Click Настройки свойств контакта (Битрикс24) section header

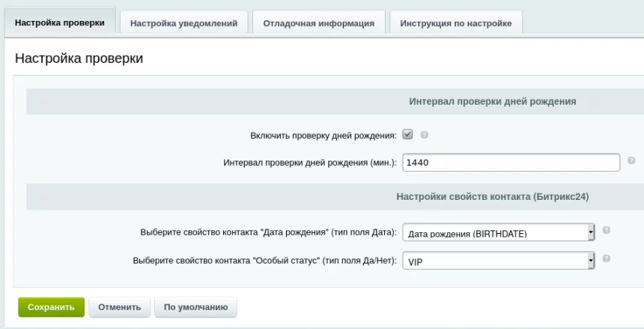pyautogui.click(x=492, y=196)
